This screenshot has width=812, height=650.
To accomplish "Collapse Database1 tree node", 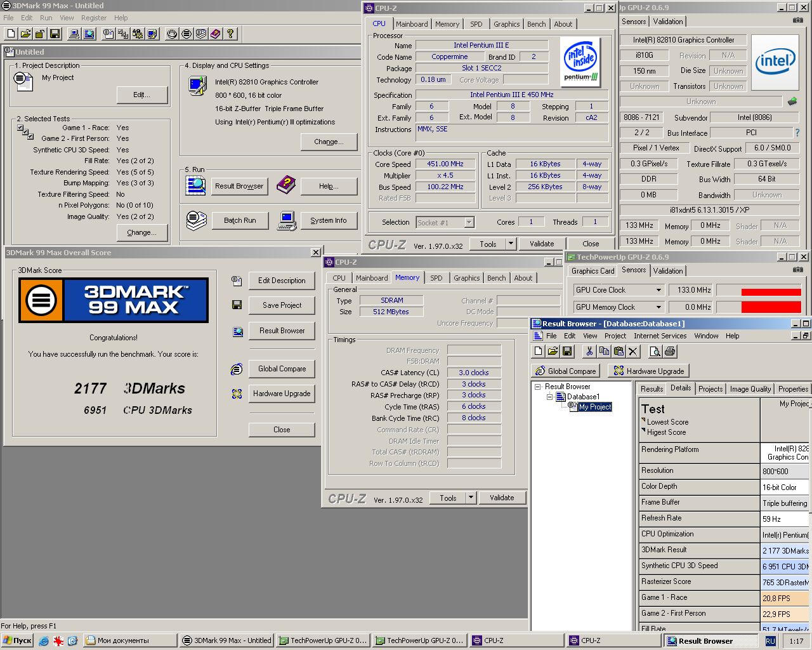I will [549, 397].
